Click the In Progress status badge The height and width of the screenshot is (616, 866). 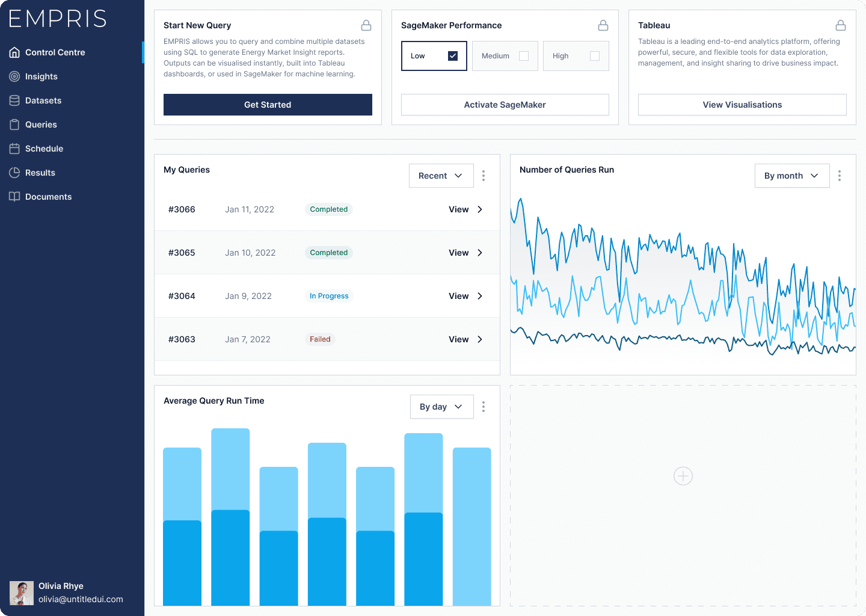329,296
